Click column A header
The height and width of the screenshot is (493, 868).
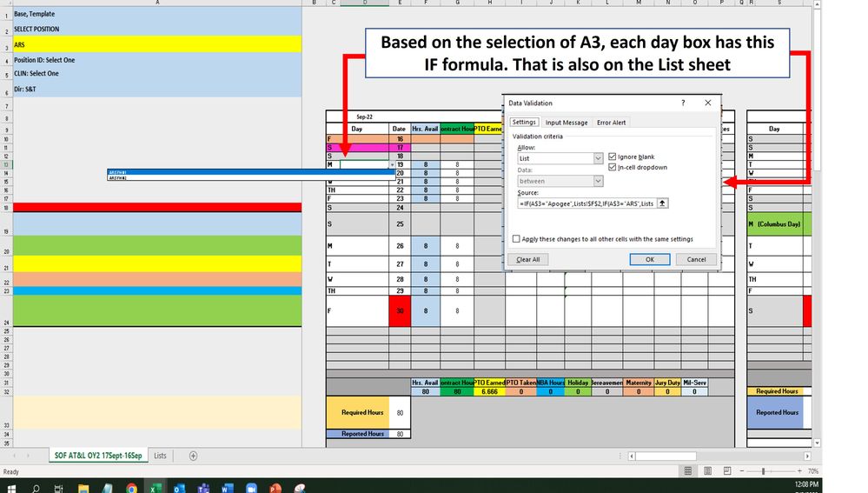(x=157, y=3)
